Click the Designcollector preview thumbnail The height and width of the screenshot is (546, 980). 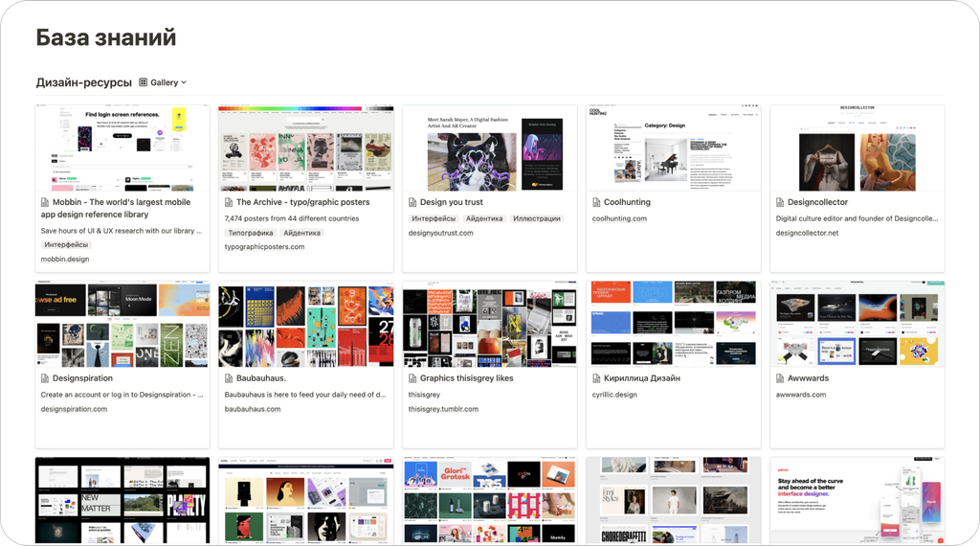click(x=857, y=148)
